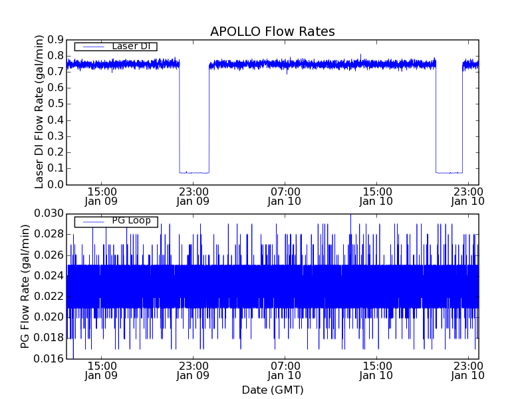Click '23:00 Jan 10' label under PG Loop plot
Image resolution: width=532 pixels, height=399 pixels.
[x=468, y=371]
